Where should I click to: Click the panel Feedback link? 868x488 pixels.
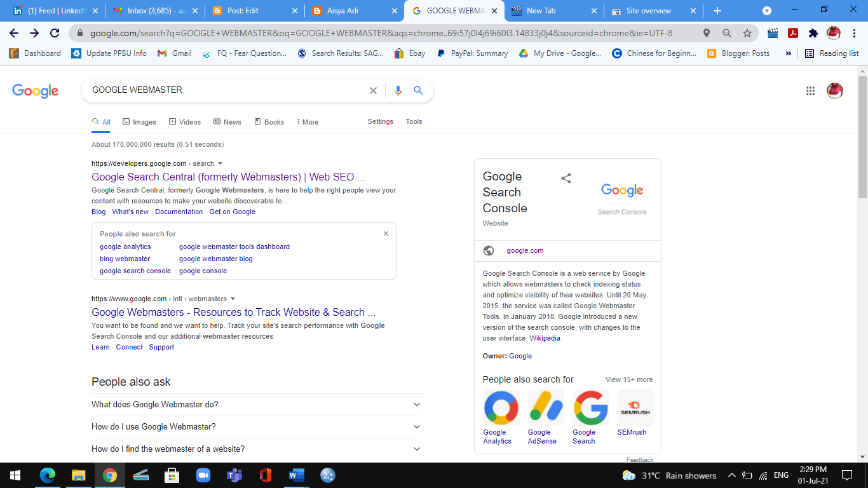tap(640, 459)
